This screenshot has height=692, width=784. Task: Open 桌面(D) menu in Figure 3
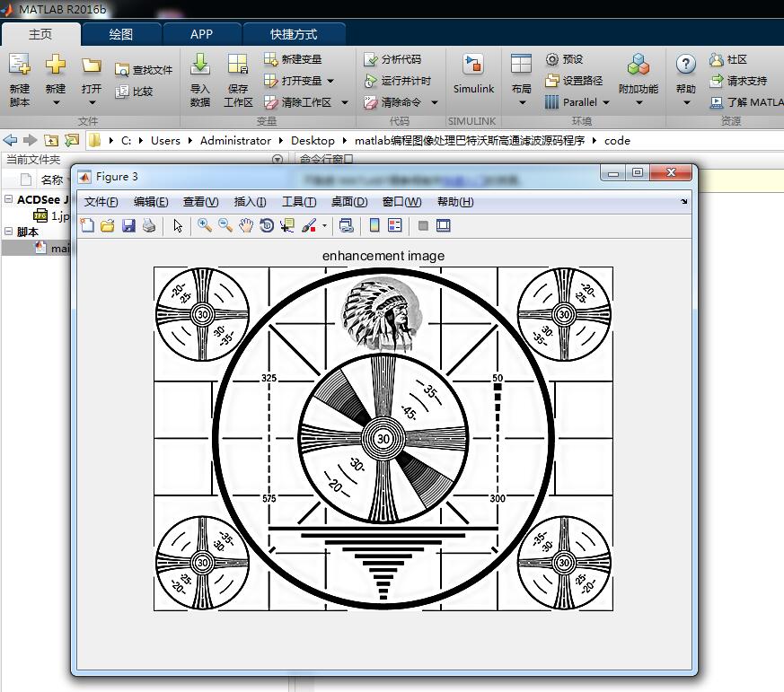click(349, 202)
